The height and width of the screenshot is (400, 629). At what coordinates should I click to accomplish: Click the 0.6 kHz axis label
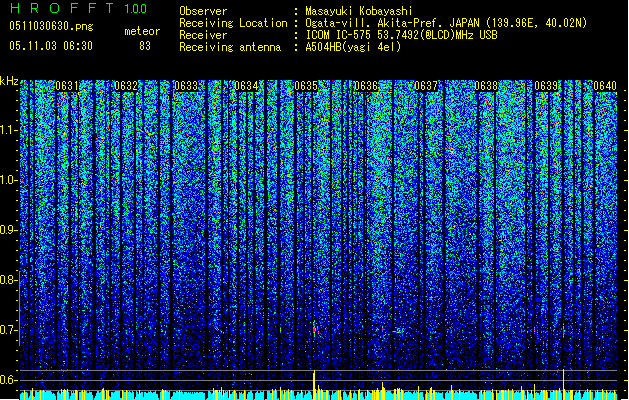pyautogui.click(x=9, y=380)
